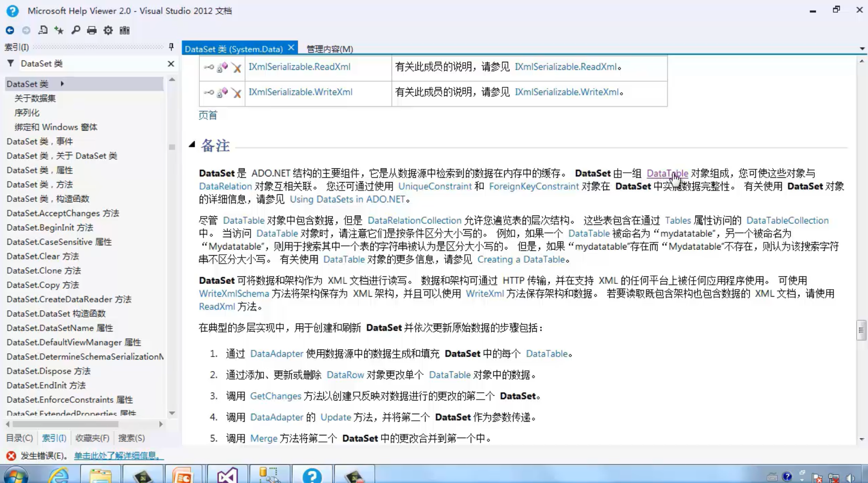Click the Manage Content library icon
This screenshot has height=483, width=868.
(x=124, y=30)
